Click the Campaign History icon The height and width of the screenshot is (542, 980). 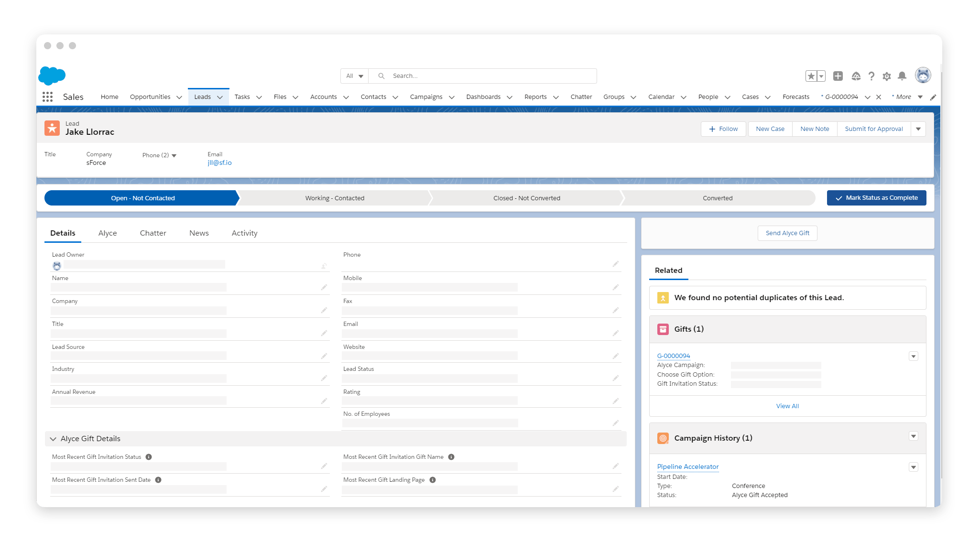pyautogui.click(x=663, y=438)
